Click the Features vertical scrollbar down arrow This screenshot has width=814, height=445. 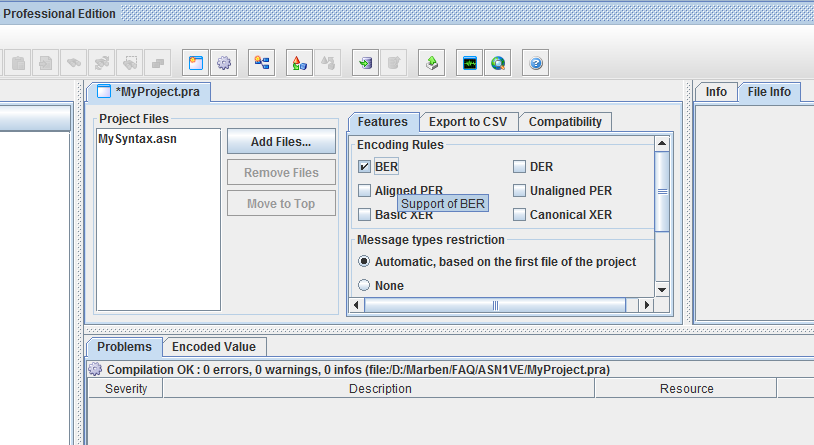pyautogui.click(x=662, y=290)
